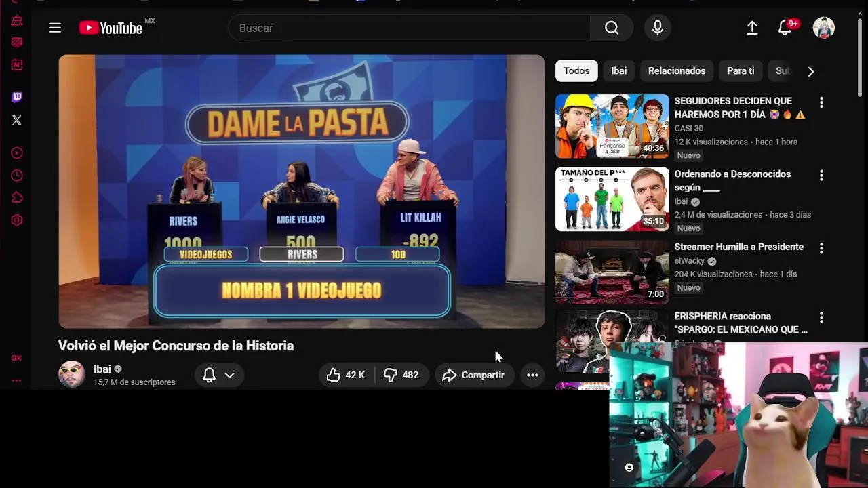Click the Nuevo badge under CASI 30 video

(688, 155)
